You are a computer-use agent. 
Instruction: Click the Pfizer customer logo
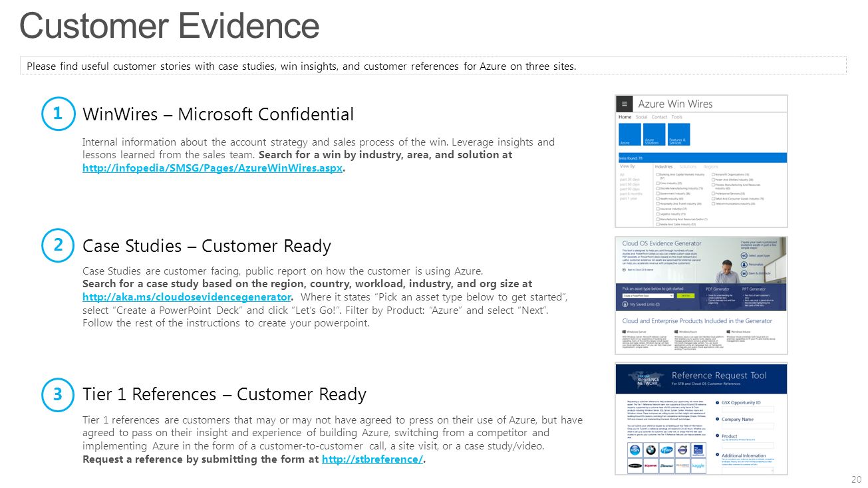pos(666,450)
